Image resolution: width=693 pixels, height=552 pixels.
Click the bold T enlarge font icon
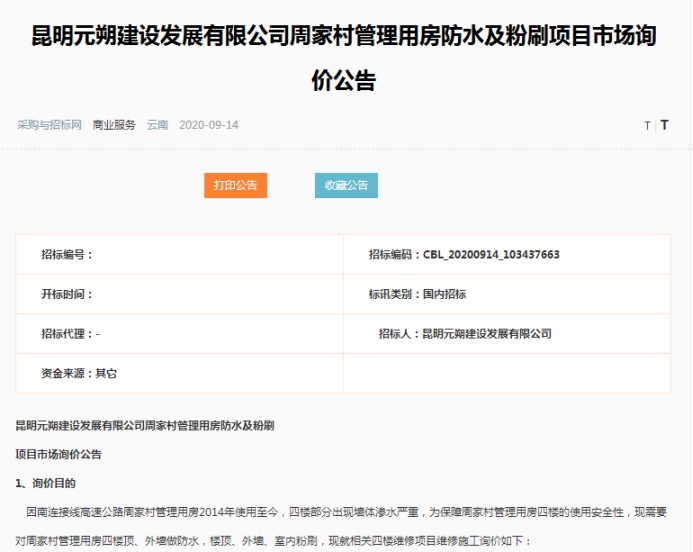pyautogui.click(x=663, y=125)
